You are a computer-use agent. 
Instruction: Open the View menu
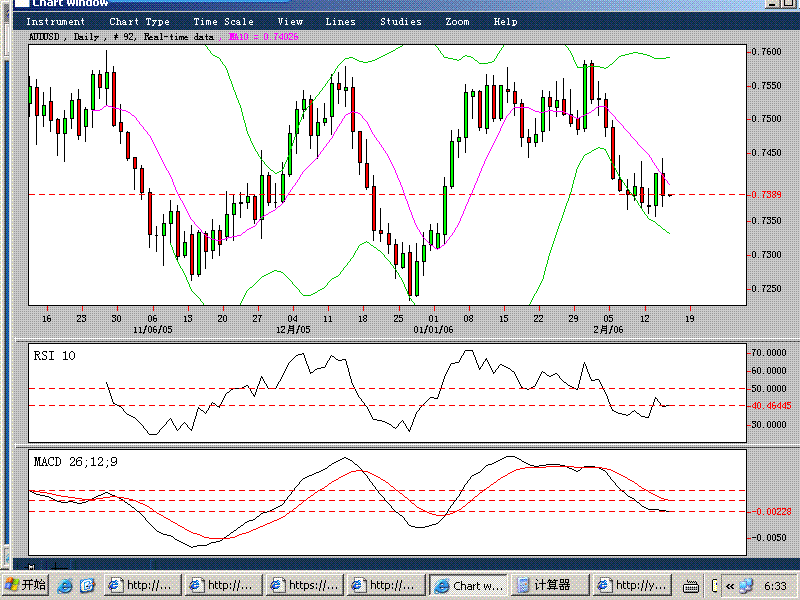(x=290, y=21)
